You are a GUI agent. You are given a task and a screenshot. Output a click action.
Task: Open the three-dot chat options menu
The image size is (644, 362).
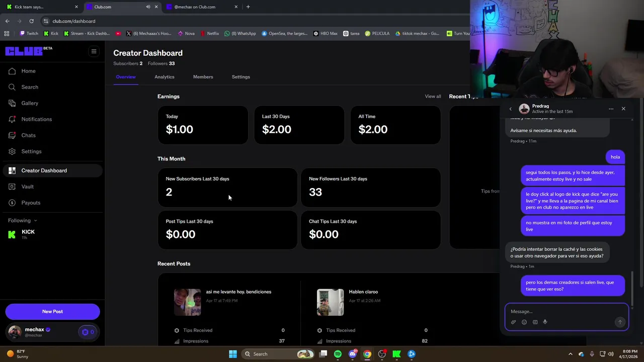[x=611, y=109]
